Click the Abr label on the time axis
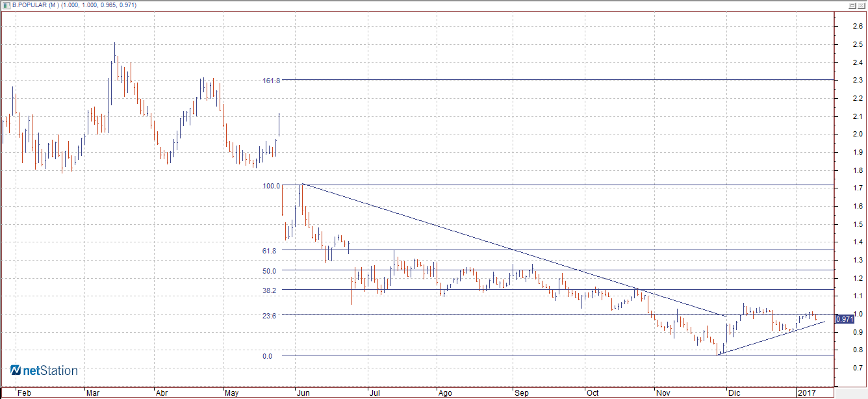Screen dimensions: 868x399 pos(162,393)
